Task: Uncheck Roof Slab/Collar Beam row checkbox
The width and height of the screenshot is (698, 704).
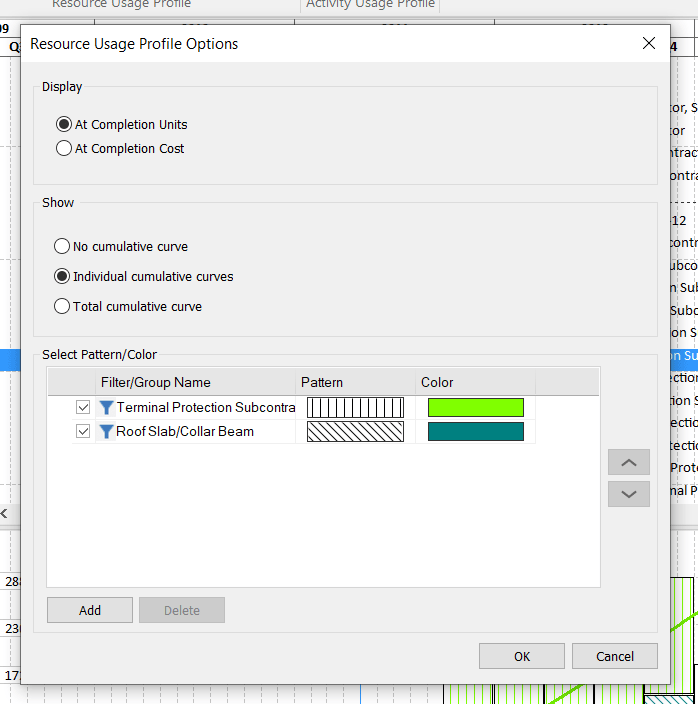Action: pos(83,431)
